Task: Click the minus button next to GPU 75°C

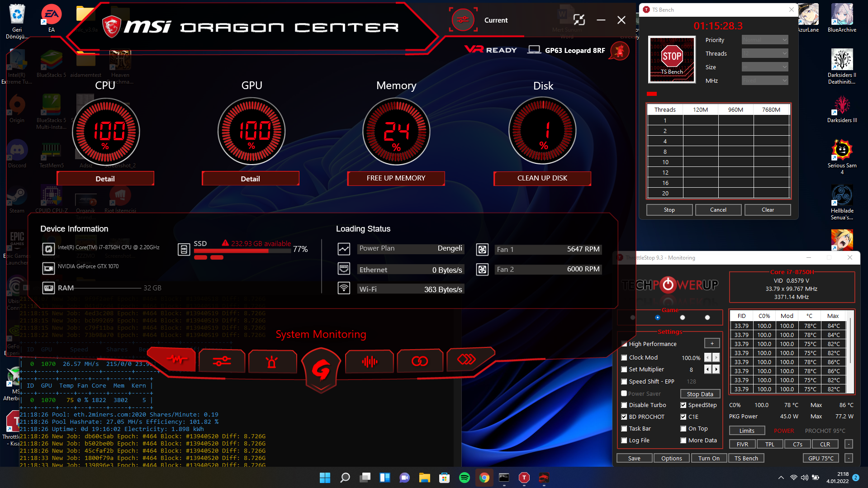Action: (849, 458)
